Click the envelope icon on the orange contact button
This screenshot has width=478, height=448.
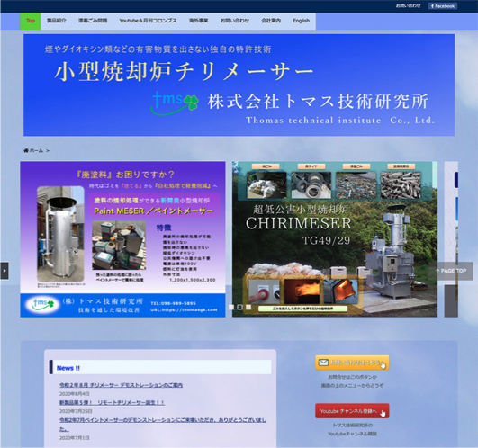coord(323,363)
